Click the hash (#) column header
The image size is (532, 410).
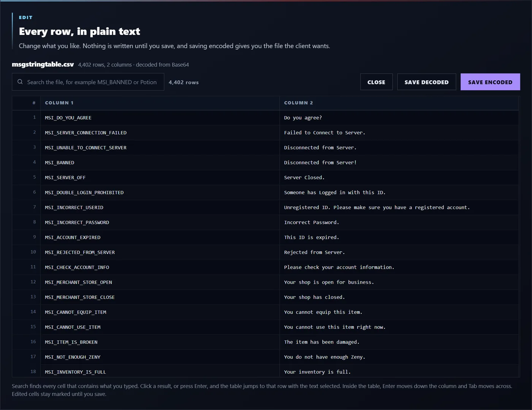(x=26, y=103)
